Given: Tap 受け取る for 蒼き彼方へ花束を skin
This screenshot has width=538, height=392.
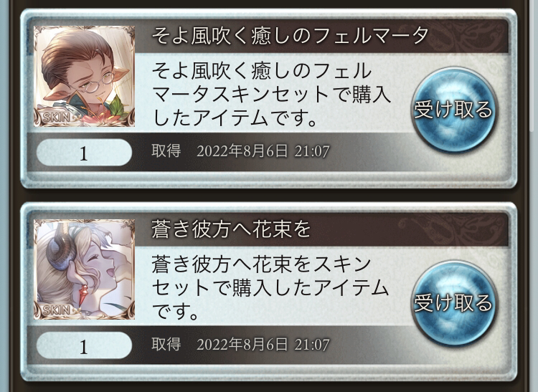Looking at the screenshot, I should pyautogui.click(x=454, y=303).
